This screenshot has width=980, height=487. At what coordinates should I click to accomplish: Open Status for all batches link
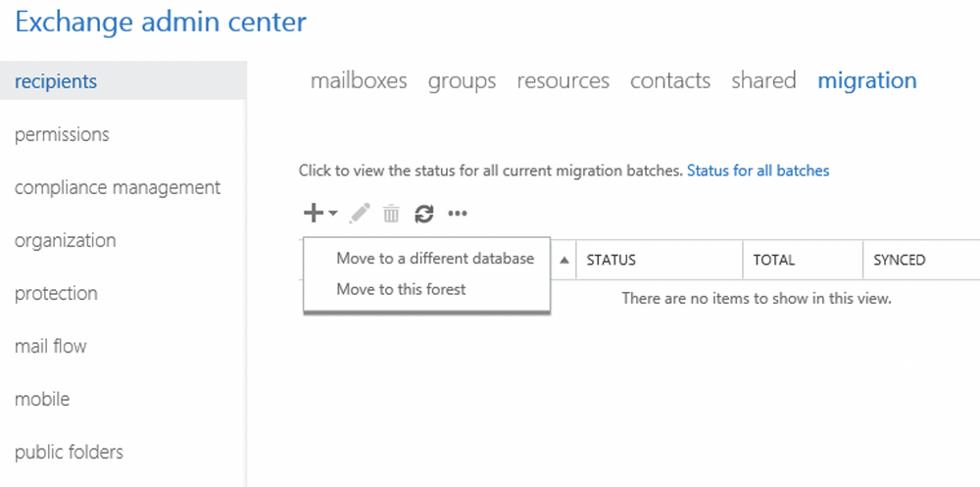759,170
